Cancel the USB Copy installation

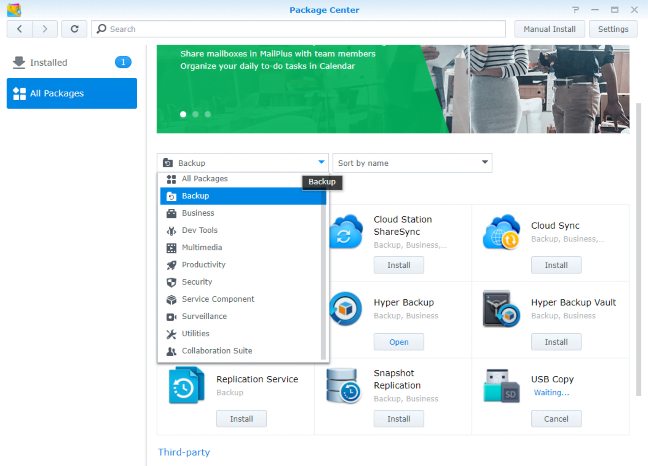click(x=556, y=419)
